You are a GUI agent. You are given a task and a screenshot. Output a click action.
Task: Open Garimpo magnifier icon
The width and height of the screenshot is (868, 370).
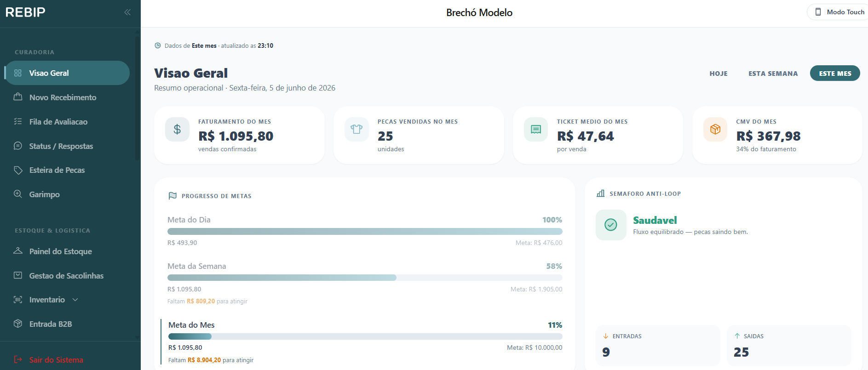(18, 194)
